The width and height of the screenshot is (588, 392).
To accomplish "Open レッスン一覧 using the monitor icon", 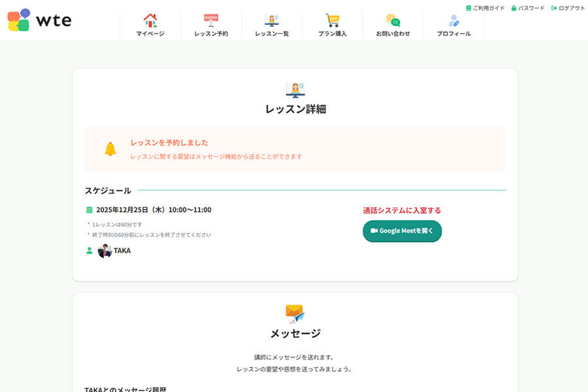I will [272, 20].
